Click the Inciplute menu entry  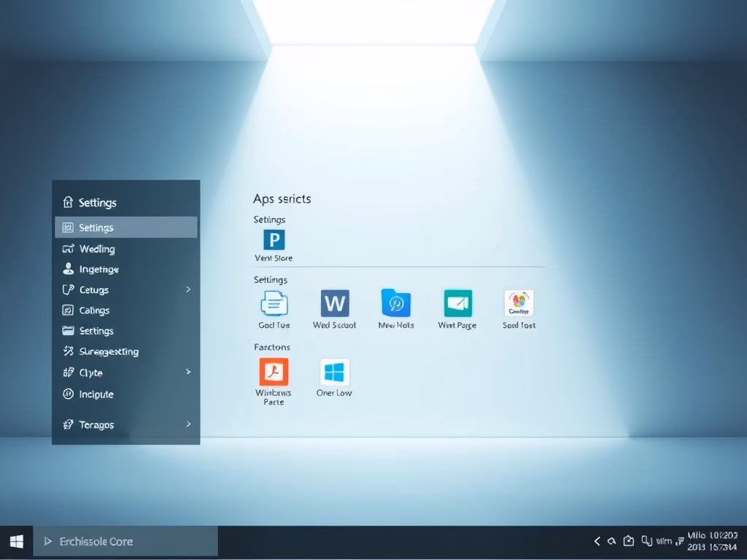tap(96, 394)
